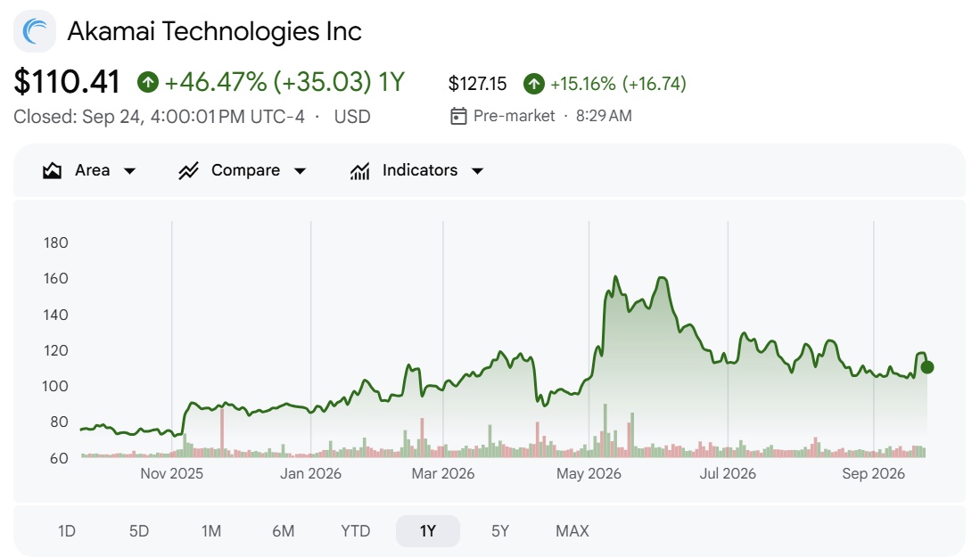
Task: Show the MAX price history
Action: [x=572, y=531]
